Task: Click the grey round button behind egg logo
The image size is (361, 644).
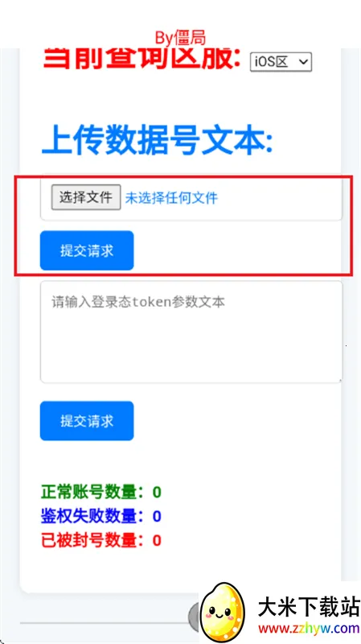Action: click(x=195, y=615)
